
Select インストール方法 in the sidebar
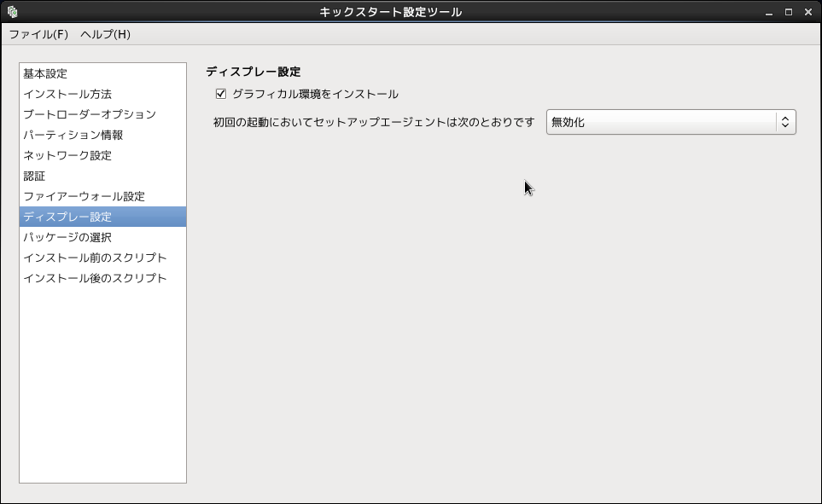67,94
